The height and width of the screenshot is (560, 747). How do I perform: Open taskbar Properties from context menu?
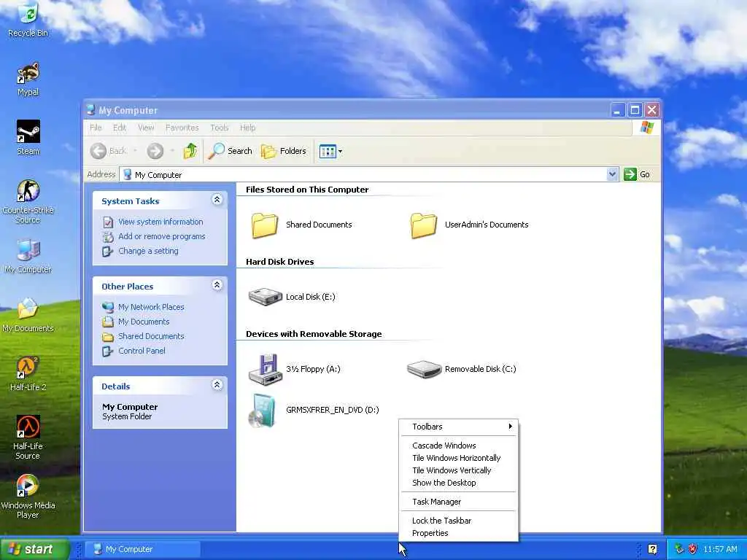coord(458,533)
